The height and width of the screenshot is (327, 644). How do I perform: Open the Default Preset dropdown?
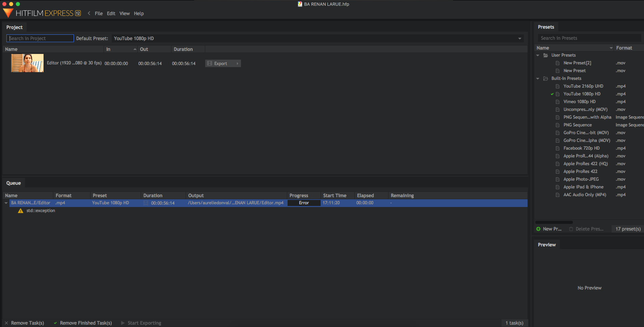point(519,38)
